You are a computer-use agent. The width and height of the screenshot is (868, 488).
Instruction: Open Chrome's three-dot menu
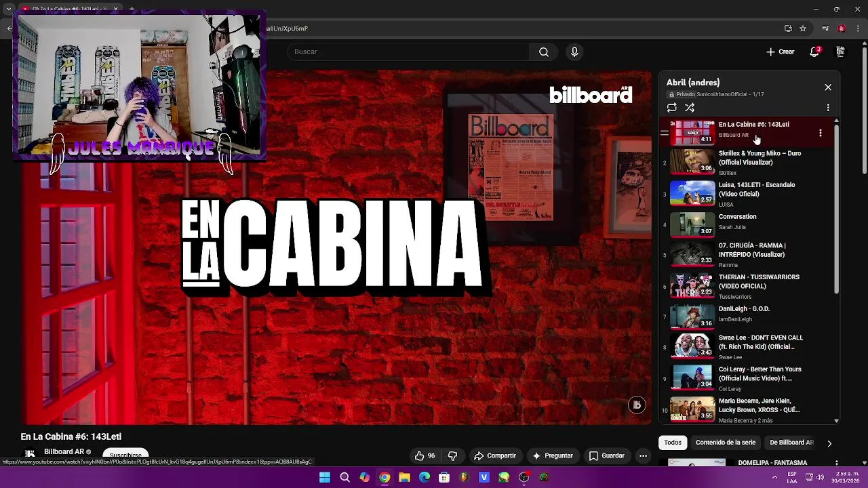coord(857,28)
